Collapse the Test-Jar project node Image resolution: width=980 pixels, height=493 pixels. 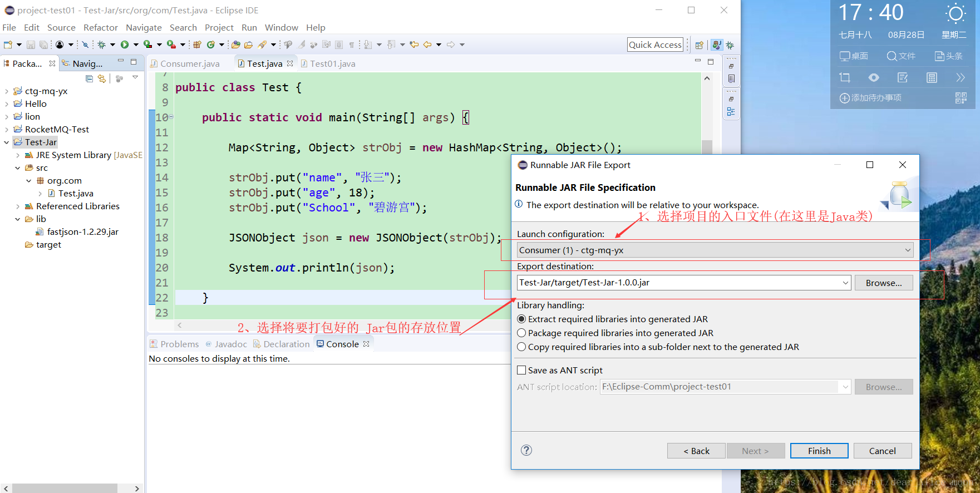coord(6,142)
